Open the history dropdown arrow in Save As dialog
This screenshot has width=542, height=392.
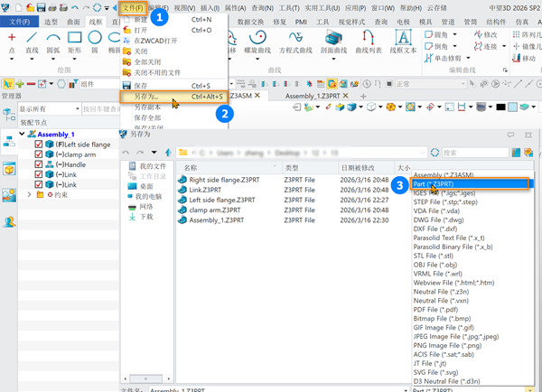(154, 153)
